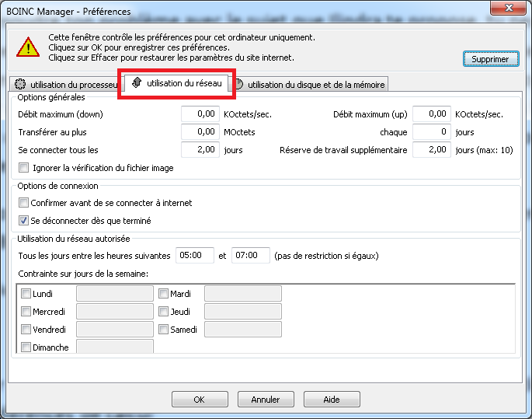Tick the Mardi checkbox
The image size is (532, 419).
click(x=163, y=293)
